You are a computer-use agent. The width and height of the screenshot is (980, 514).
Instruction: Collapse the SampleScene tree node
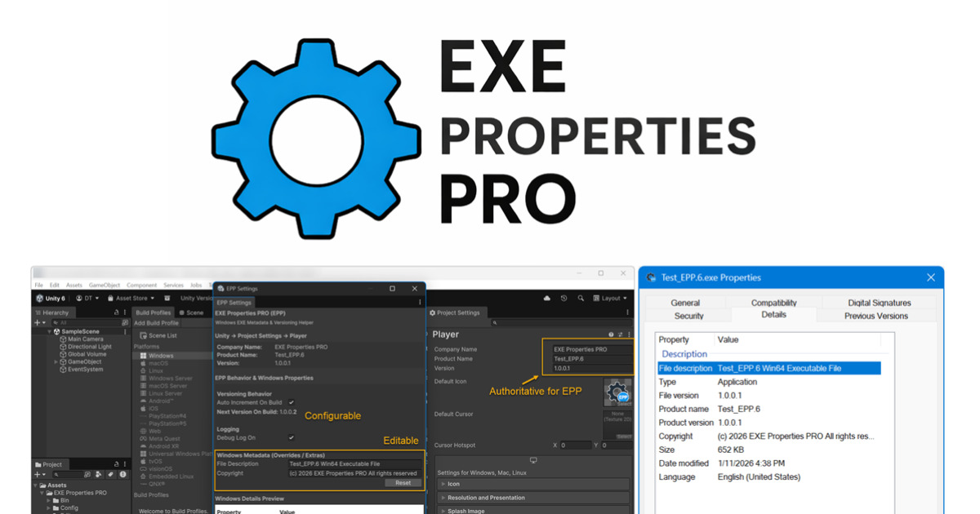(x=49, y=332)
